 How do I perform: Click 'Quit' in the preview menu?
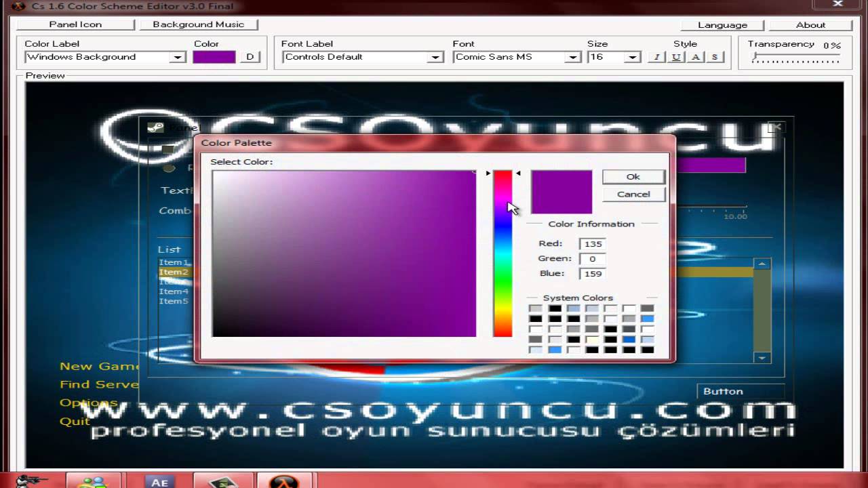(75, 421)
